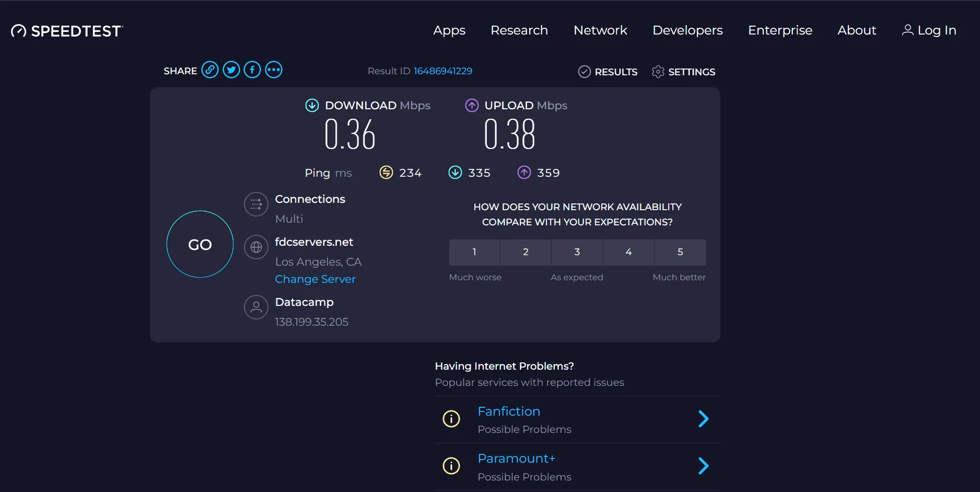
Task: Open SETTINGS
Action: tap(683, 72)
